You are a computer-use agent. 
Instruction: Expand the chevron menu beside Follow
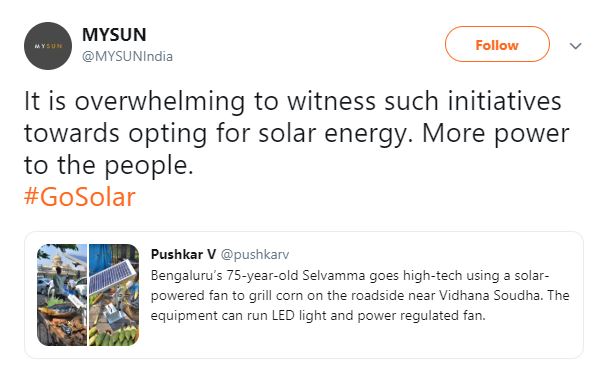click(576, 46)
